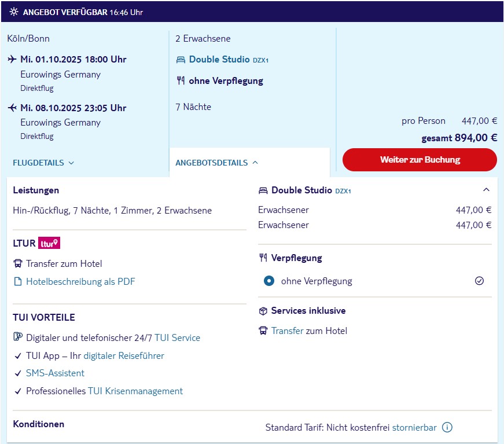The image size is (504, 444).
Task: Click the 7 Nächte duration text
Action: click(x=193, y=107)
